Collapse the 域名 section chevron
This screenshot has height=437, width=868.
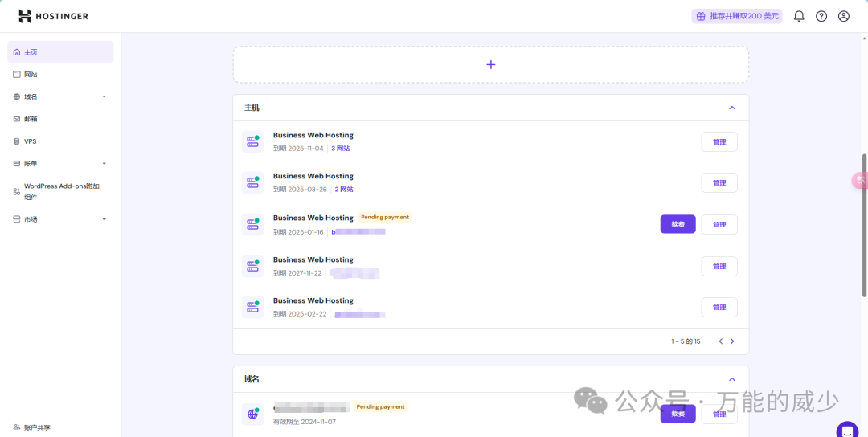pos(732,379)
